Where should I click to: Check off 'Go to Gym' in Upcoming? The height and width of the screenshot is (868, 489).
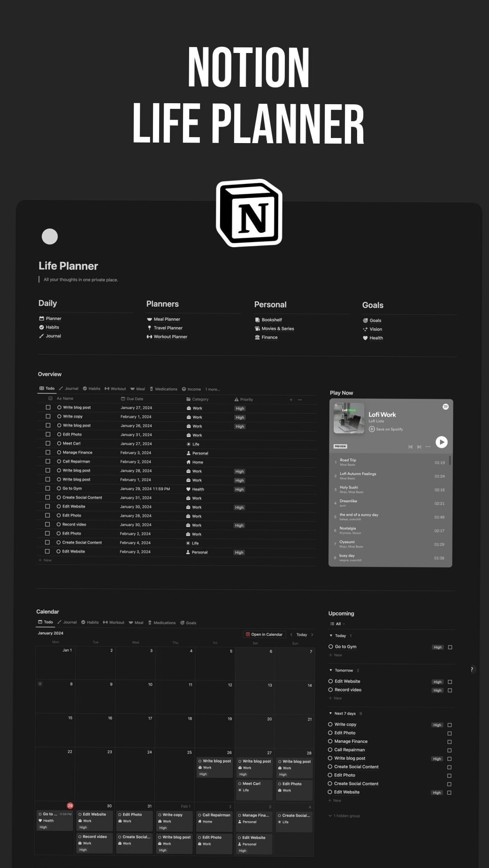tap(450, 647)
